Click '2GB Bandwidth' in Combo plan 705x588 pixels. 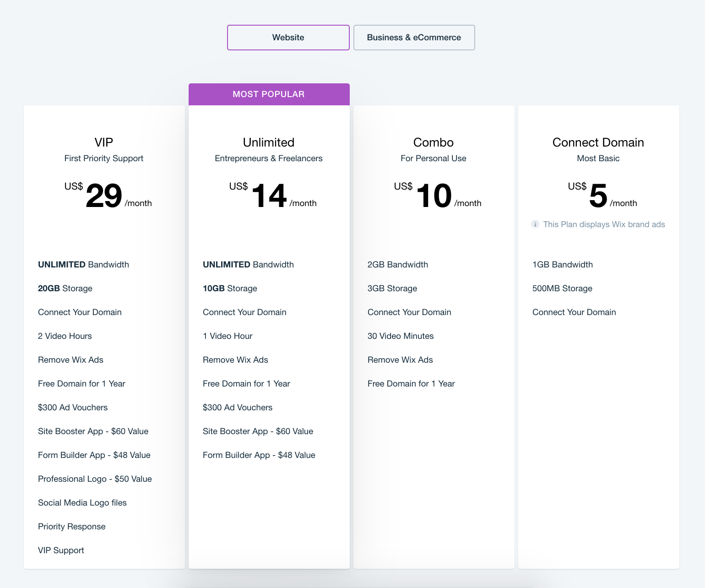398,265
